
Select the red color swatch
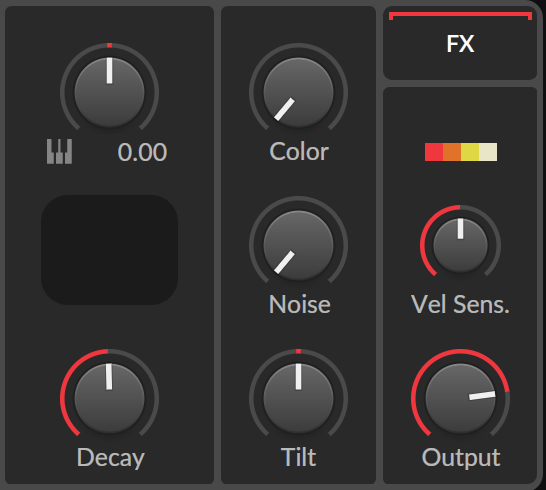434,152
